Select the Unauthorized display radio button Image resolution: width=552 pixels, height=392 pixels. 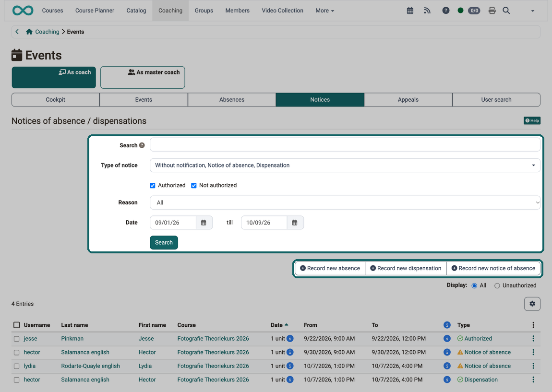497,286
